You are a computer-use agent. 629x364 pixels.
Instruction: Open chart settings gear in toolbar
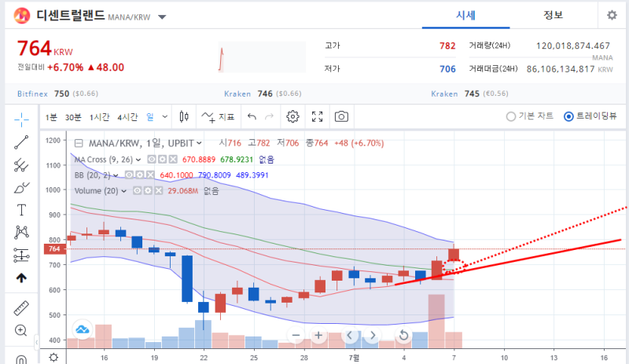292,117
